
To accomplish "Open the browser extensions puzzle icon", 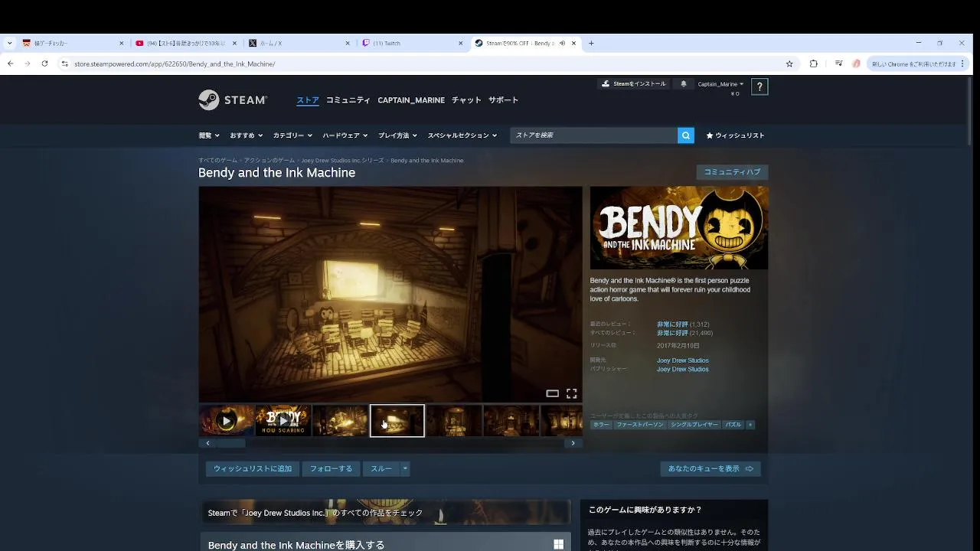I will tap(813, 64).
